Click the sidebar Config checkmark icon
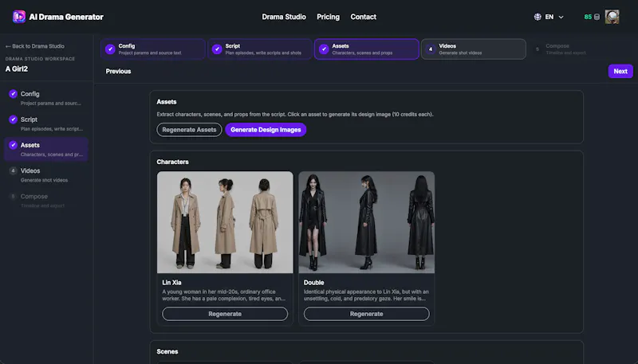638x364 pixels. tap(13, 94)
